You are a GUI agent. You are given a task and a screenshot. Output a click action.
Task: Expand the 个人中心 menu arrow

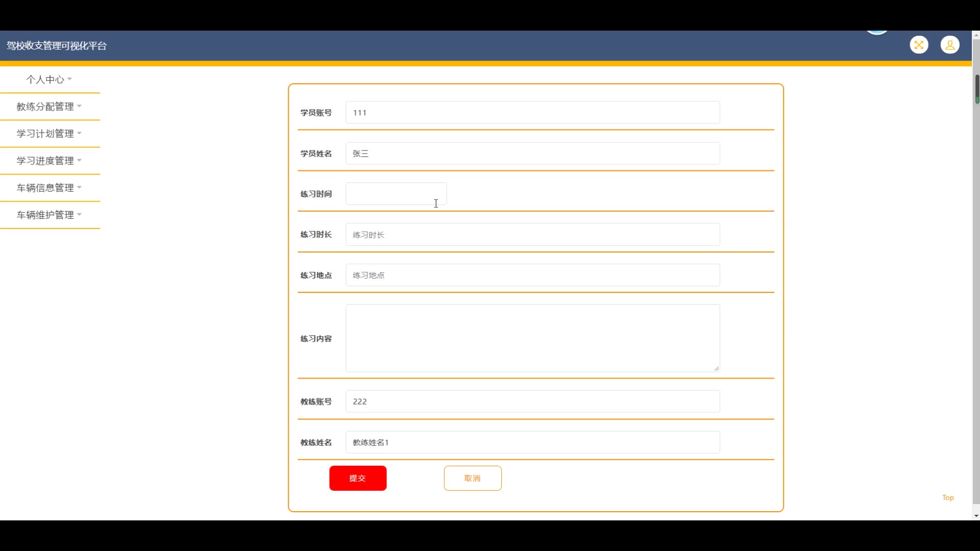tap(70, 79)
